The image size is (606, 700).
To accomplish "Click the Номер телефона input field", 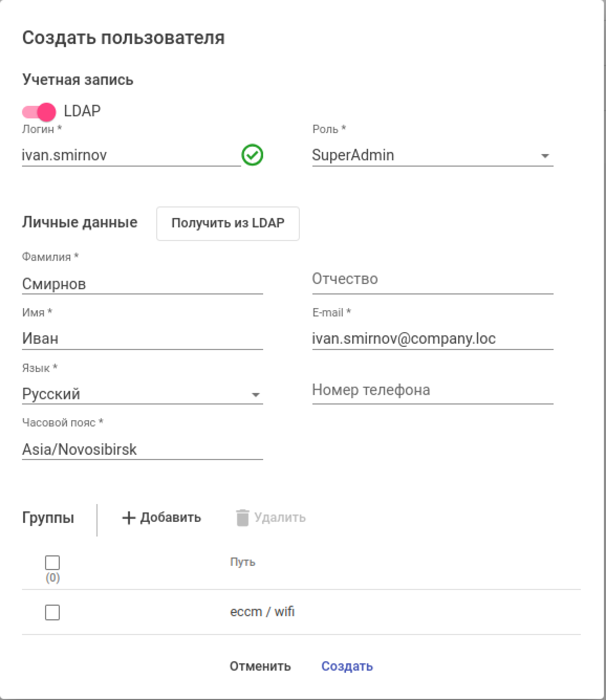I will (x=432, y=391).
